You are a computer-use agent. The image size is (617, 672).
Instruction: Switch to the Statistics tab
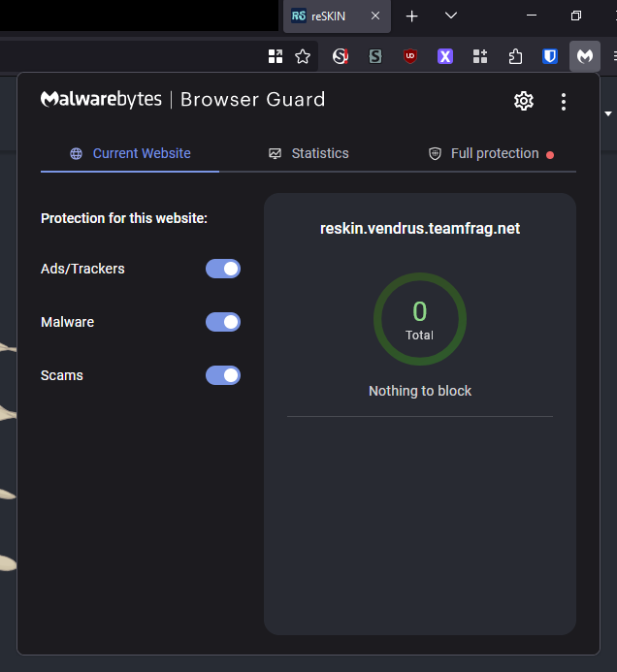tap(308, 153)
